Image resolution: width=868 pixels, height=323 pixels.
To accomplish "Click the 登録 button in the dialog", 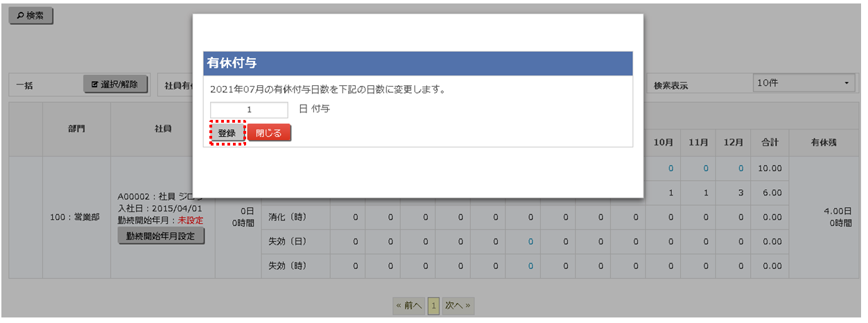I will pyautogui.click(x=227, y=133).
